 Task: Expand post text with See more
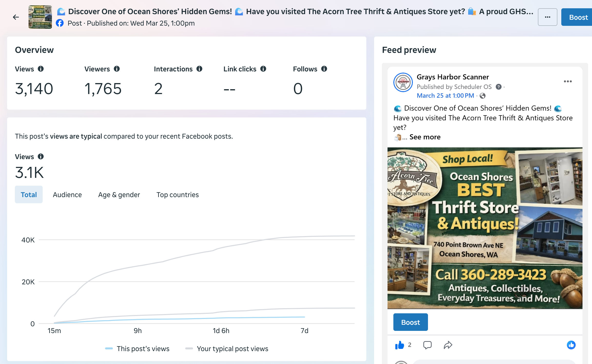pos(425,137)
